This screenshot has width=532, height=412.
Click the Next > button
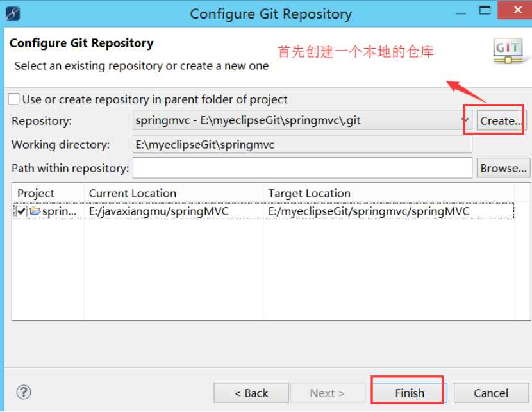(x=327, y=393)
